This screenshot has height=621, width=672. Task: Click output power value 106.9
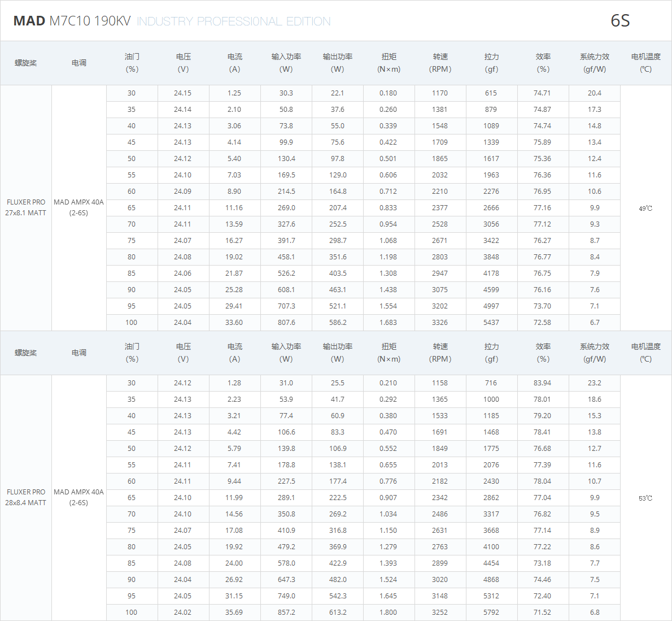338,449
